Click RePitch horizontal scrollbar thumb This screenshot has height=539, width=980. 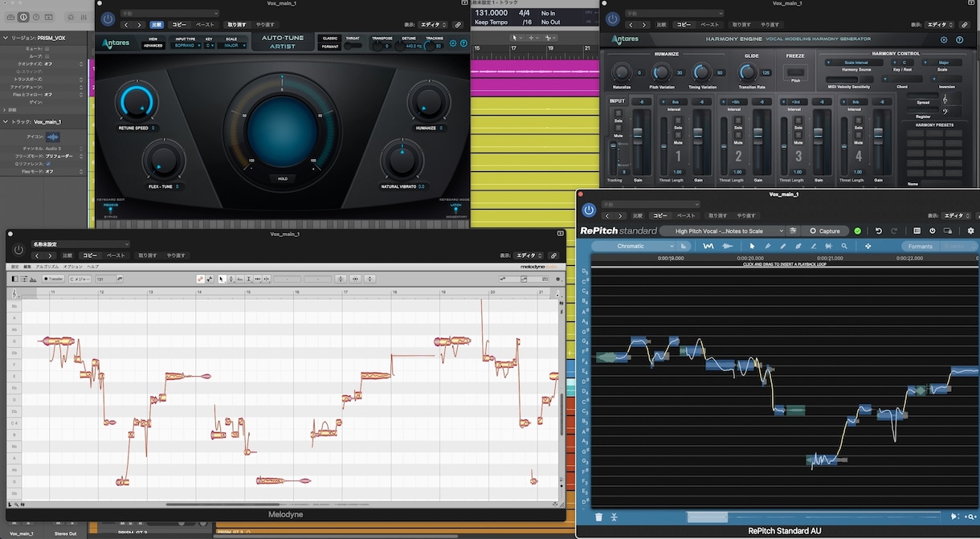(x=707, y=517)
